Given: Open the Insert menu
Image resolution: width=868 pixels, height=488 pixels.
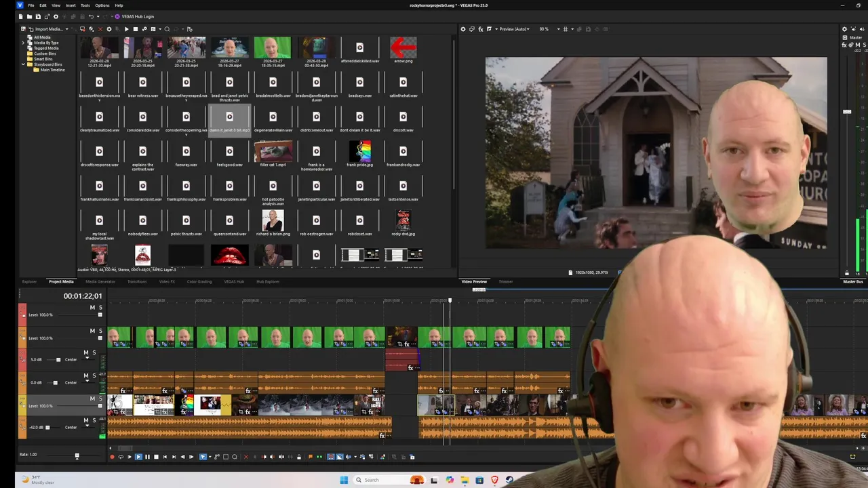Looking at the screenshot, I should (x=71, y=5).
